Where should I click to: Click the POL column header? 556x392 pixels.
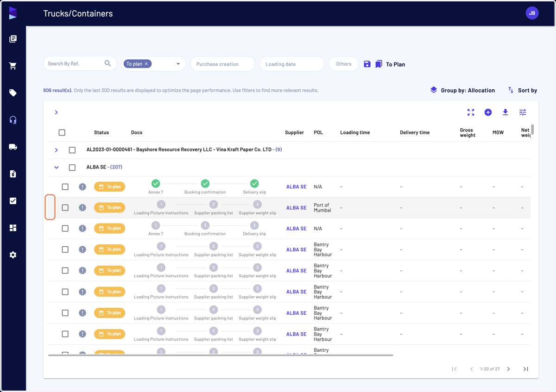[x=318, y=132]
